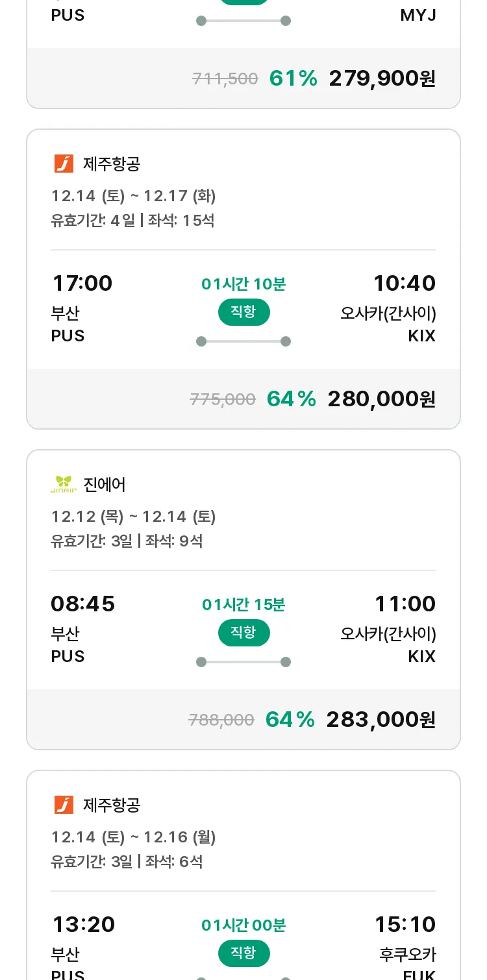Tap the 12.14 (토) ~ 12.16 (월) date range
Image resolution: width=487 pixels, height=980 pixels.
pyautogui.click(x=134, y=837)
